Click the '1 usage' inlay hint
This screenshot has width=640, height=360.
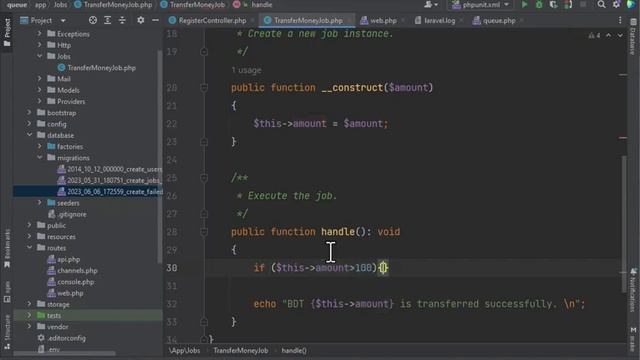[x=246, y=70]
